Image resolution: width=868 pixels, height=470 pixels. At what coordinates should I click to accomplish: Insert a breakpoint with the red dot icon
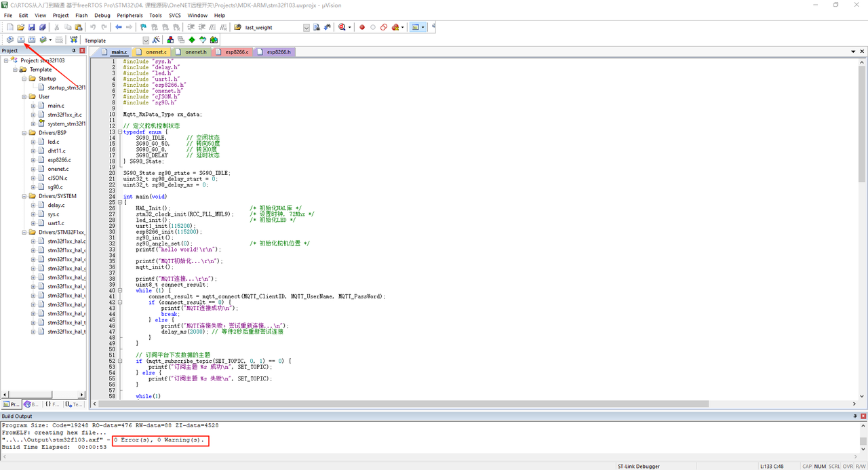tap(362, 27)
